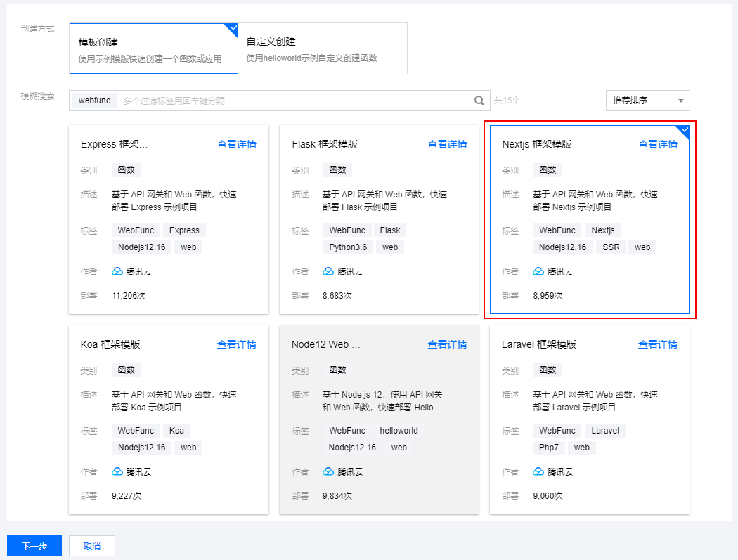
Task: Click the Express tag
Action: (184, 230)
